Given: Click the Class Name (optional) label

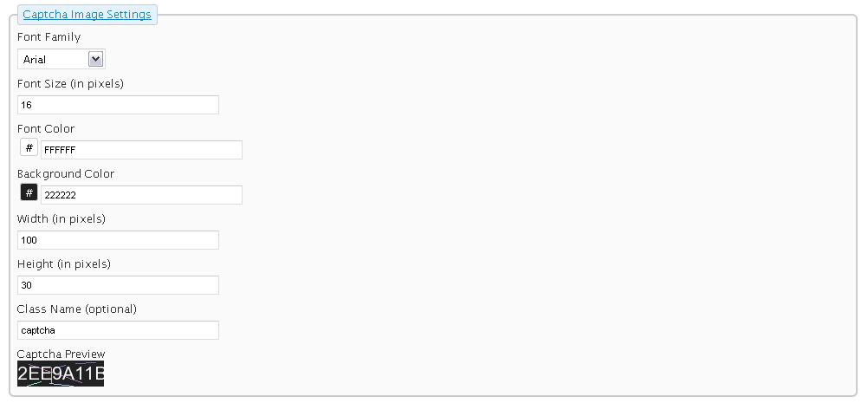Looking at the screenshot, I should pyautogui.click(x=77, y=309).
